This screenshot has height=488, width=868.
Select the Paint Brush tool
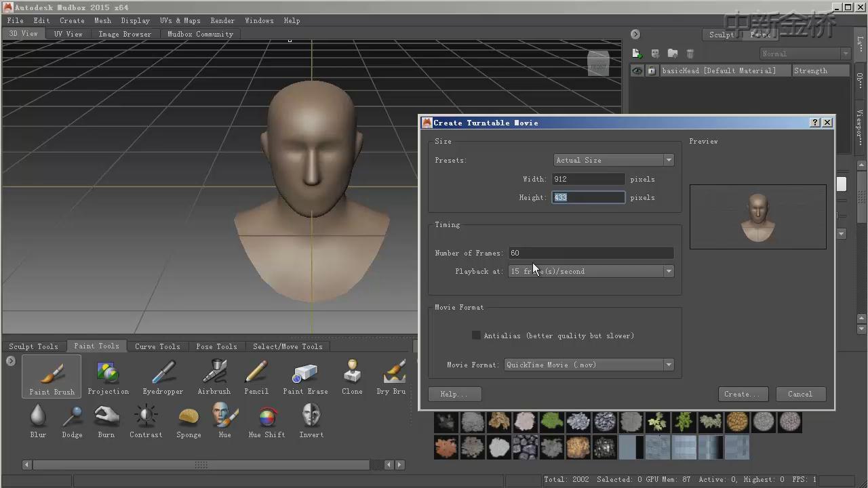[52, 377]
